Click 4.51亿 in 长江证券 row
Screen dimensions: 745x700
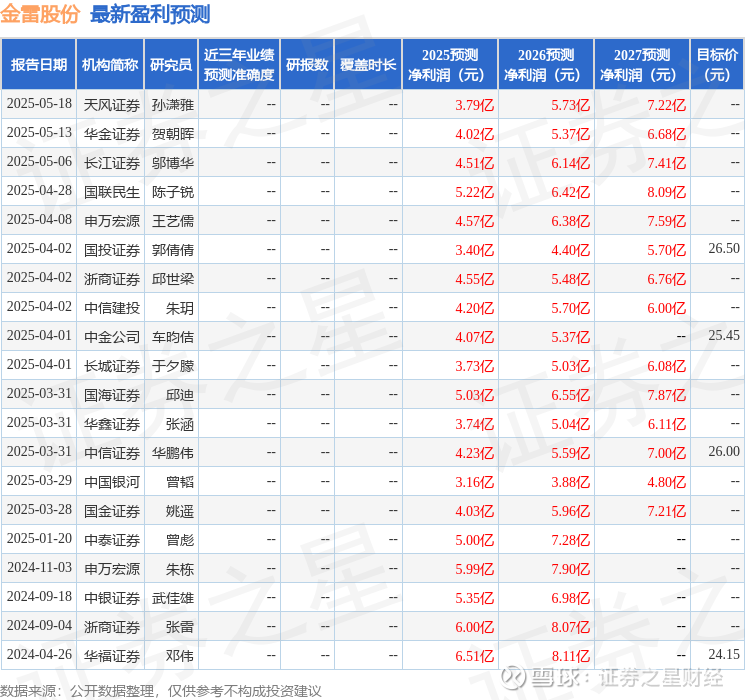[475, 163]
